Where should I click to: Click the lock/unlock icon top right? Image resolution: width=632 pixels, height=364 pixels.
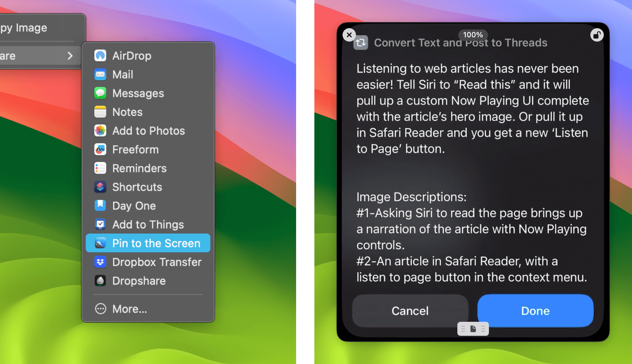[597, 35]
